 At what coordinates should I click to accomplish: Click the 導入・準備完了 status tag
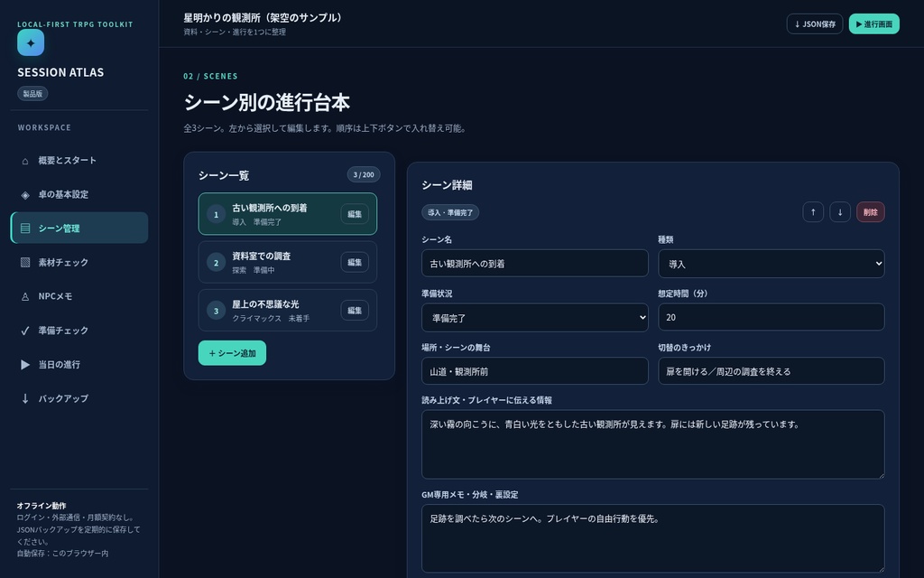pos(450,212)
